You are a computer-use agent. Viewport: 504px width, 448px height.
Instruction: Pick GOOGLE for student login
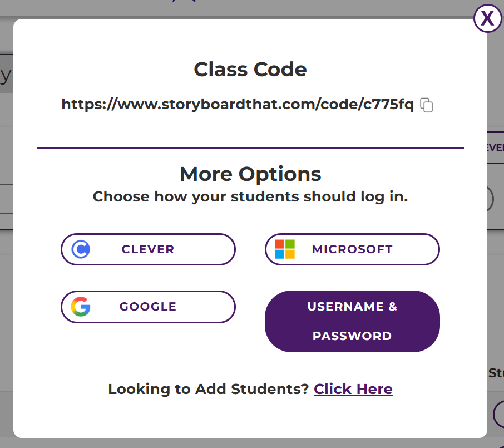(148, 307)
